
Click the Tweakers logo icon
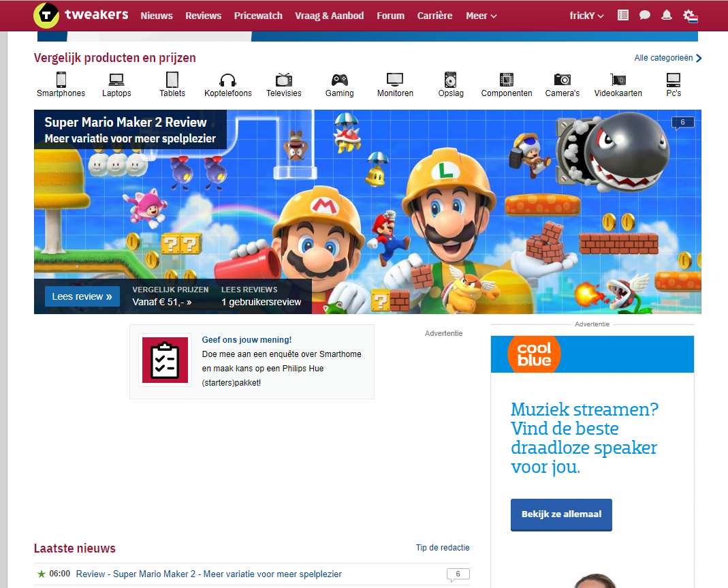(46, 15)
